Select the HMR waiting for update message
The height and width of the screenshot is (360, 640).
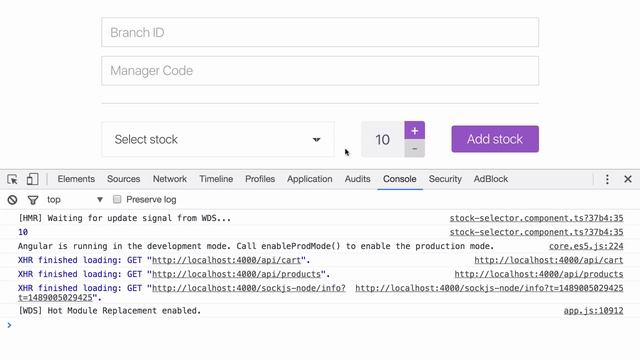[x=124, y=218]
